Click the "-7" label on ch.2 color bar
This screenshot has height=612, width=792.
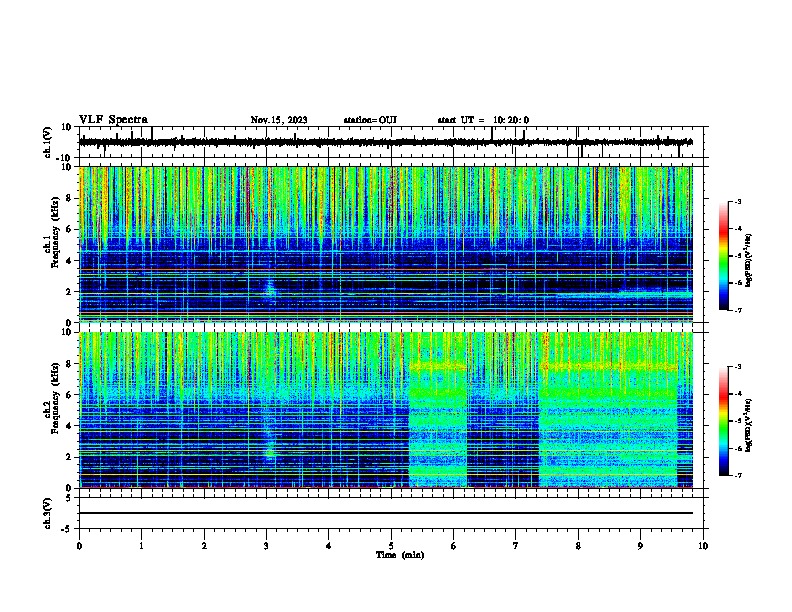click(x=737, y=476)
